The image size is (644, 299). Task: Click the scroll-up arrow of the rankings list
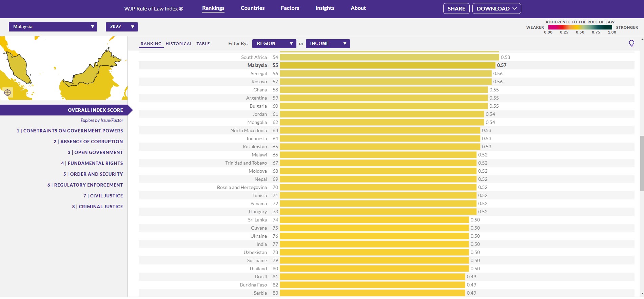pos(642,39)
